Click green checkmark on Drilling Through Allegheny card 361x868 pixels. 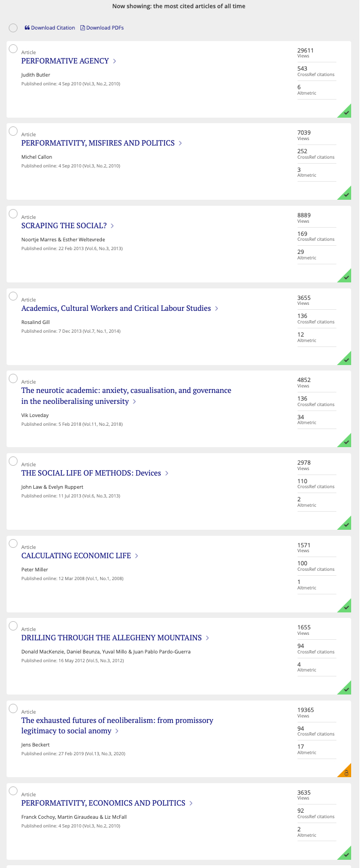pos(346,690)
